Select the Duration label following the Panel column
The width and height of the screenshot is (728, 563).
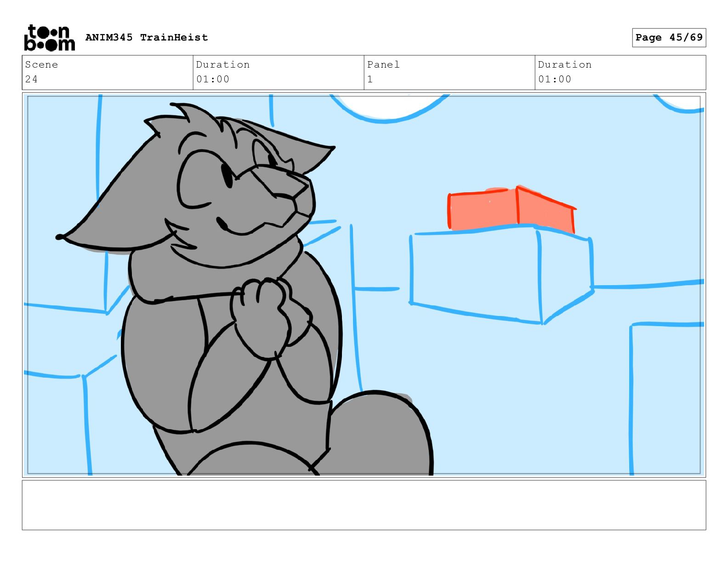pyautogui.click(x=565, y=64)
